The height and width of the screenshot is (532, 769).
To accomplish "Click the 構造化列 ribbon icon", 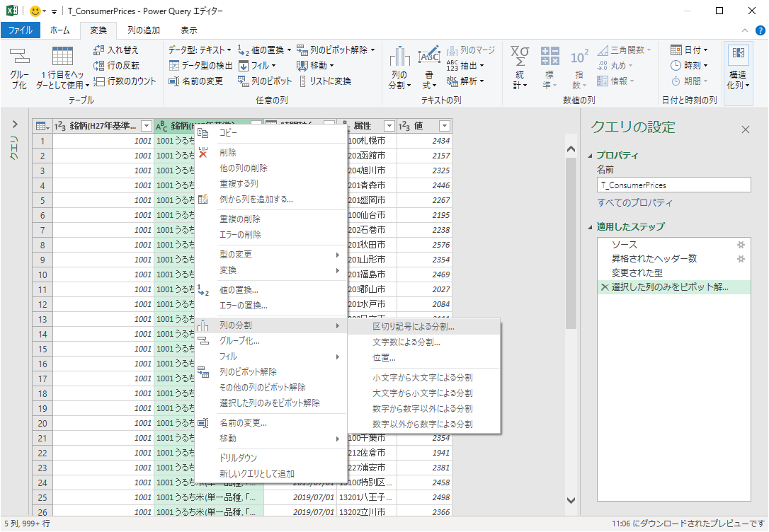I will coord(739,55).
